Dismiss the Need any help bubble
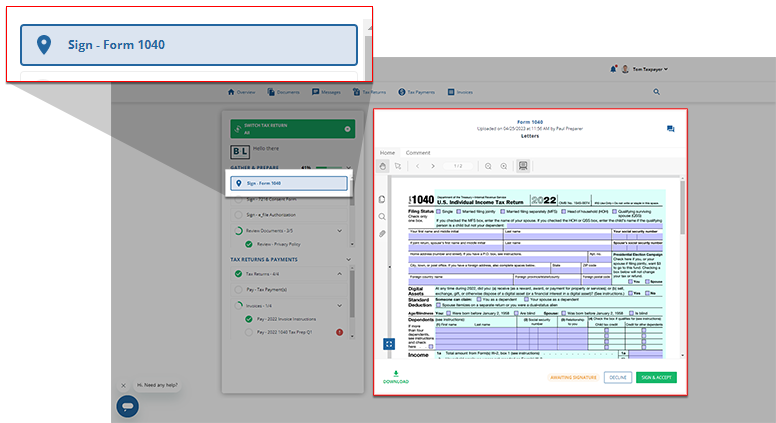 (124, 385)
